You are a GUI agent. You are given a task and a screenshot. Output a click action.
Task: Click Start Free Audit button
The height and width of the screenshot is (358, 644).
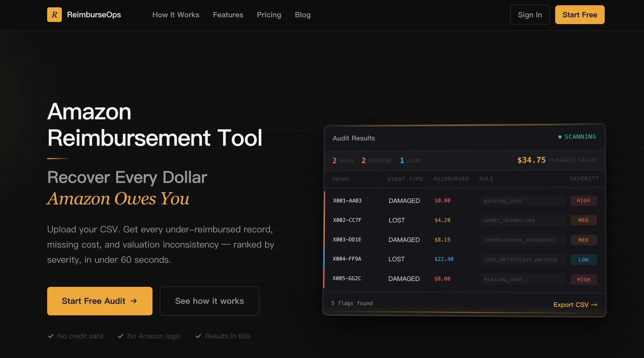(100, 301)
